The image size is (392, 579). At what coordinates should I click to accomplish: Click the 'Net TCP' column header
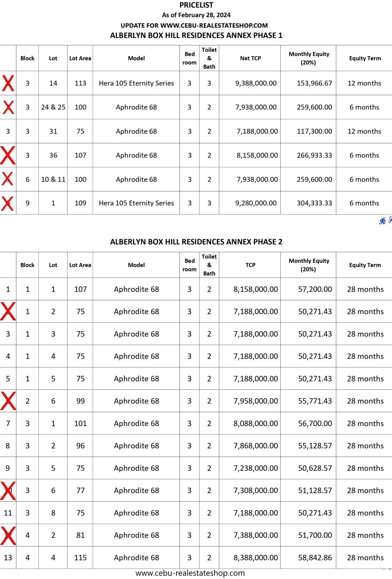[x=250, y=58]
